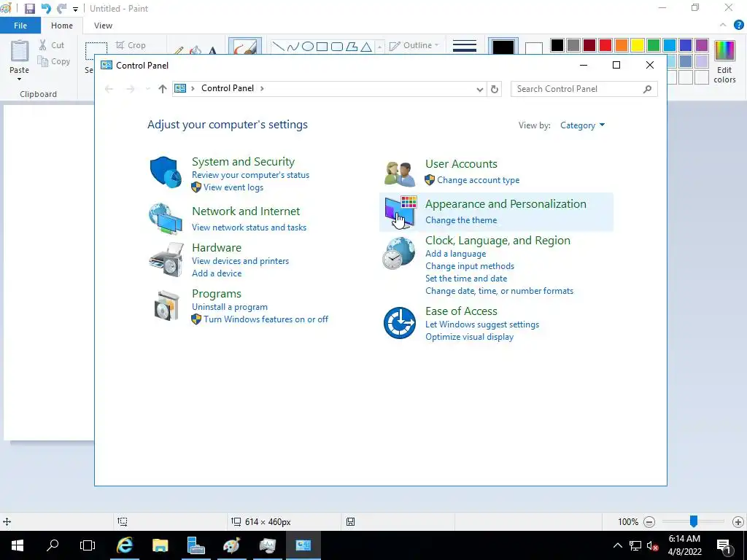Open taskbar search magnifier
Screen dimensions: 747x560
53,545
